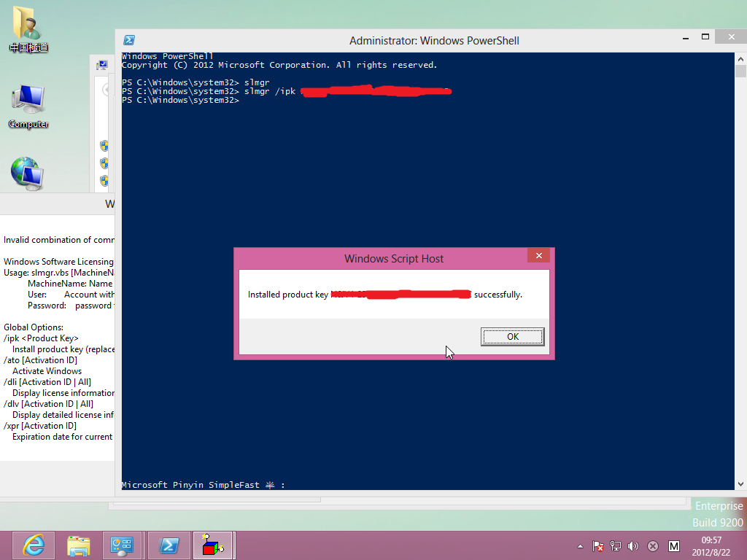
Task: Click "/xpr [Activation ID]" usage line
Action: (40, 426)
